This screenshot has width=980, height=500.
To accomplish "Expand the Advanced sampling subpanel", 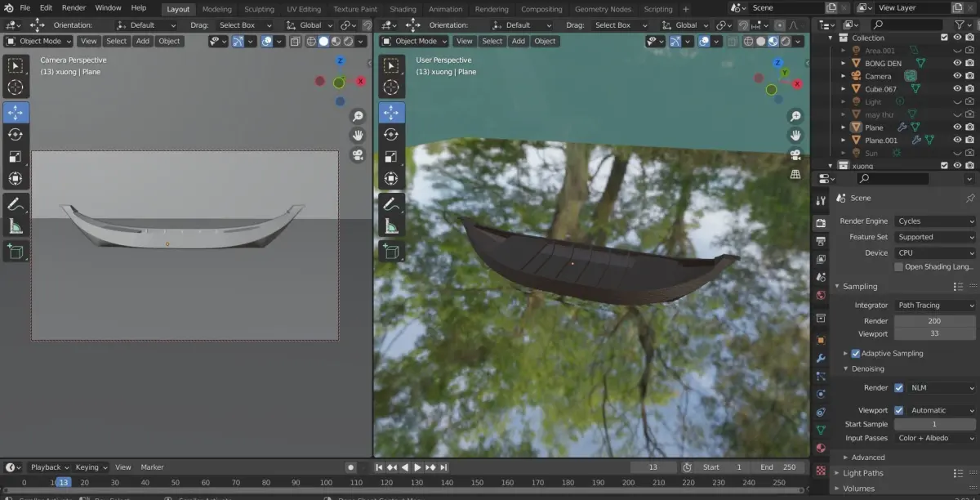I will click(x=845, y=458).
